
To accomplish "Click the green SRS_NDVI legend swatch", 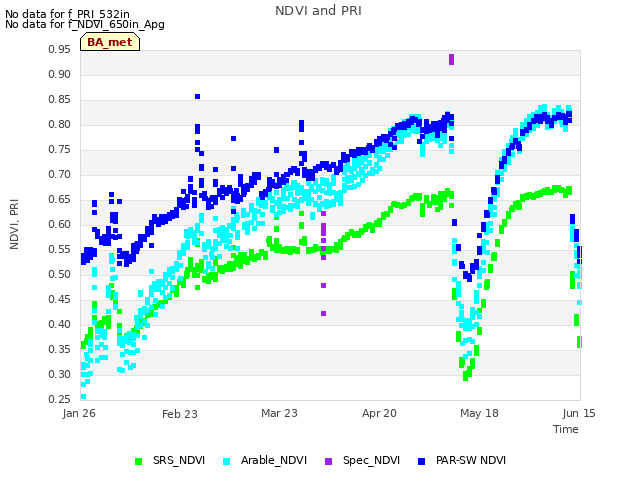I will click(x=139, y=461).
